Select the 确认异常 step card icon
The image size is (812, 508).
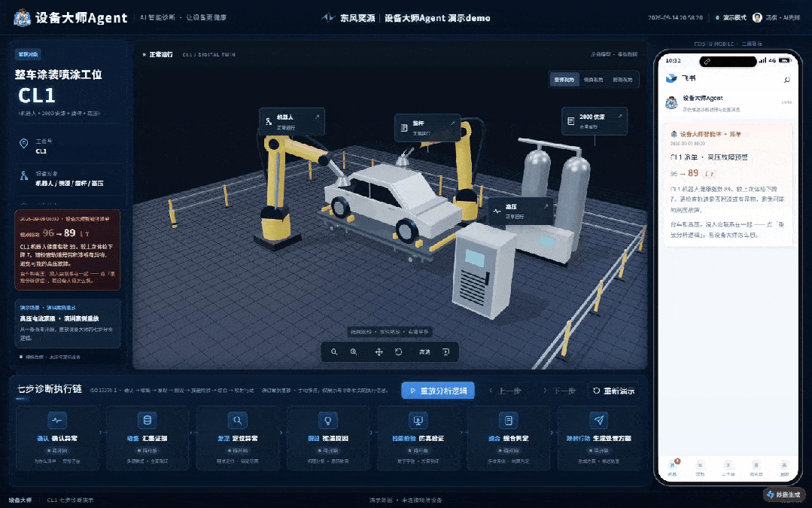click(x=57, y=421)
